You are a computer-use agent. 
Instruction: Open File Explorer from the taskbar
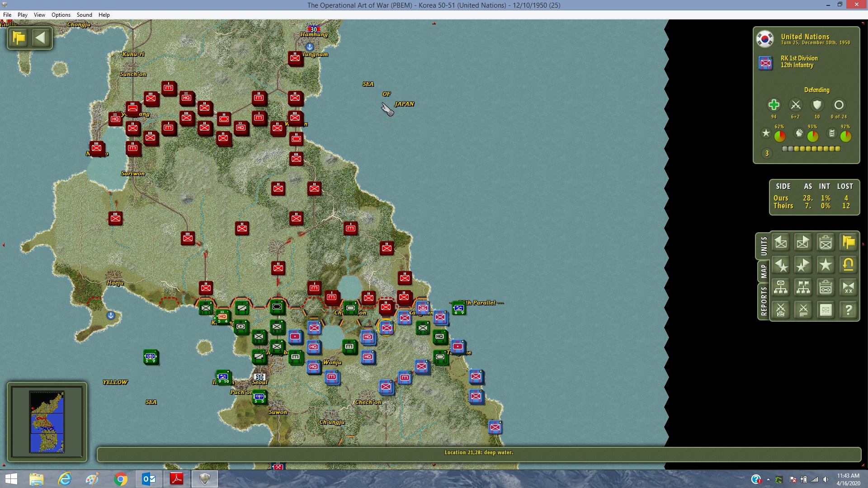[37, 479]
